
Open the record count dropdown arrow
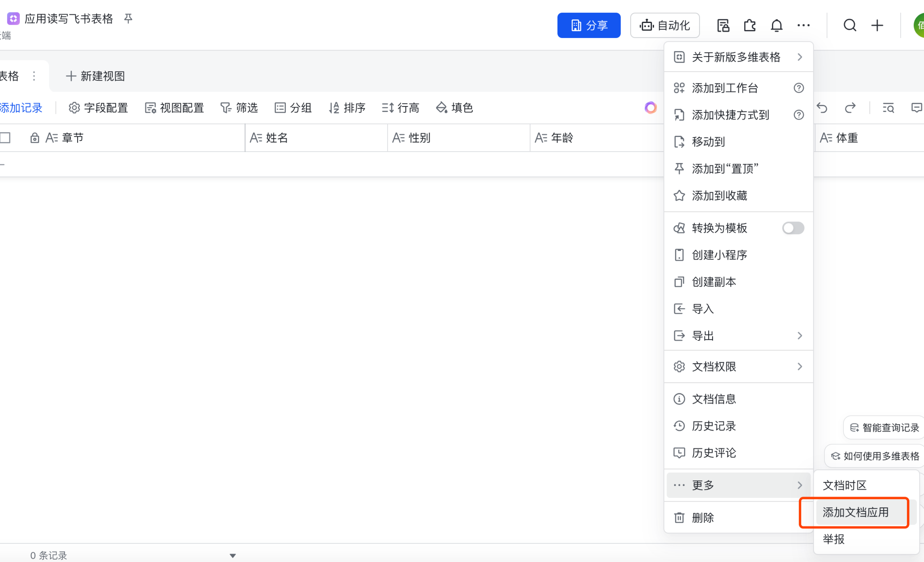coord(233,556)
